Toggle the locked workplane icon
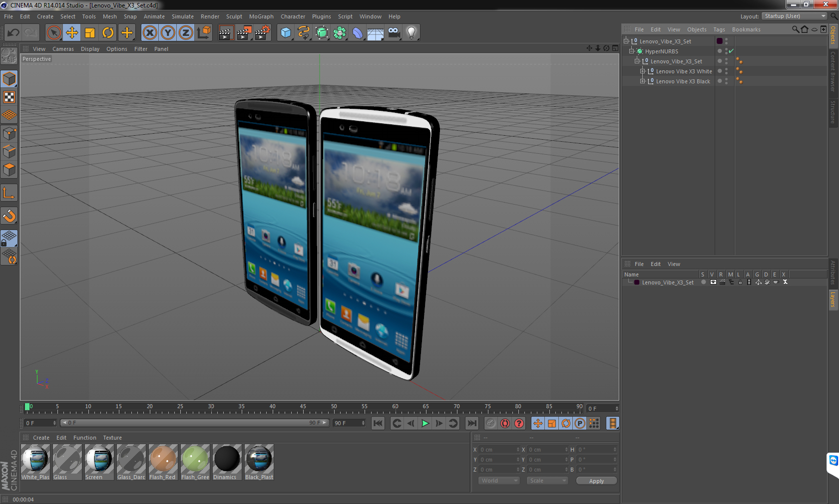The image size is (839, 504). point(9,238)
